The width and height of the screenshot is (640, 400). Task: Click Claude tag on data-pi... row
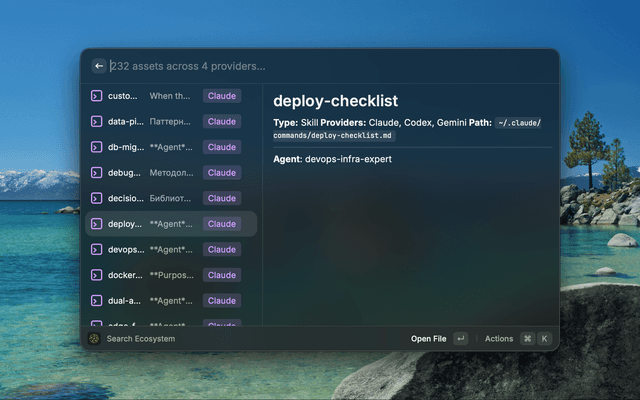point(222,122)
